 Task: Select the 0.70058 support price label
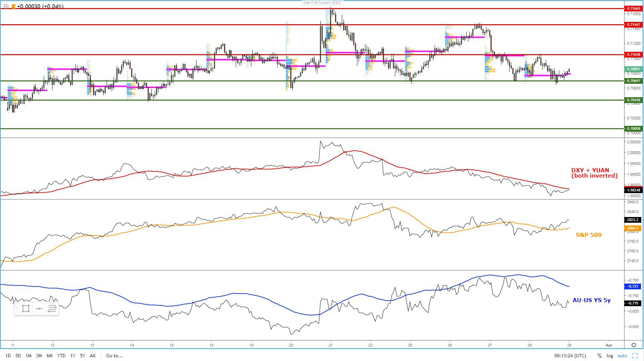pos(634,129)
